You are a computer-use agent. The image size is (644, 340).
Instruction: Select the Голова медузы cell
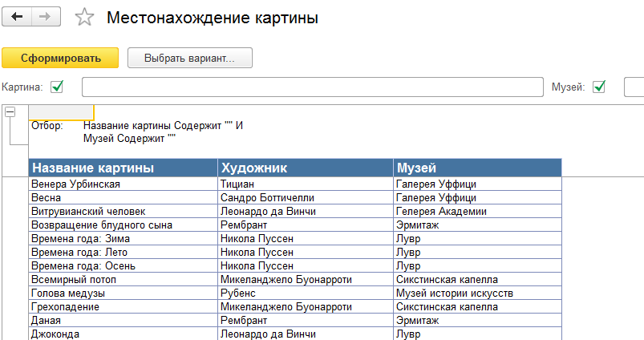(x=124, y=293)
